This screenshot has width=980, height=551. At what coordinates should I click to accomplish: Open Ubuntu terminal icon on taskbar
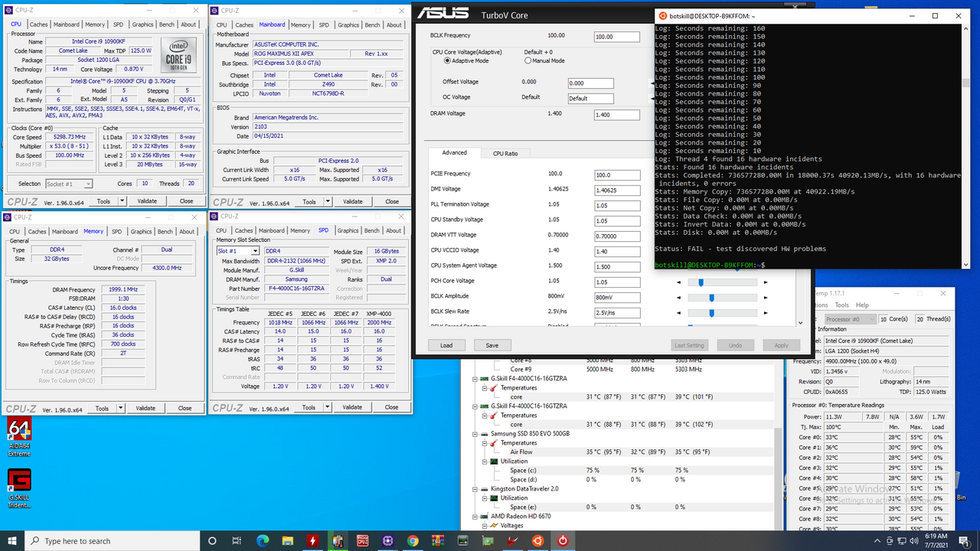tap(537, 540)
